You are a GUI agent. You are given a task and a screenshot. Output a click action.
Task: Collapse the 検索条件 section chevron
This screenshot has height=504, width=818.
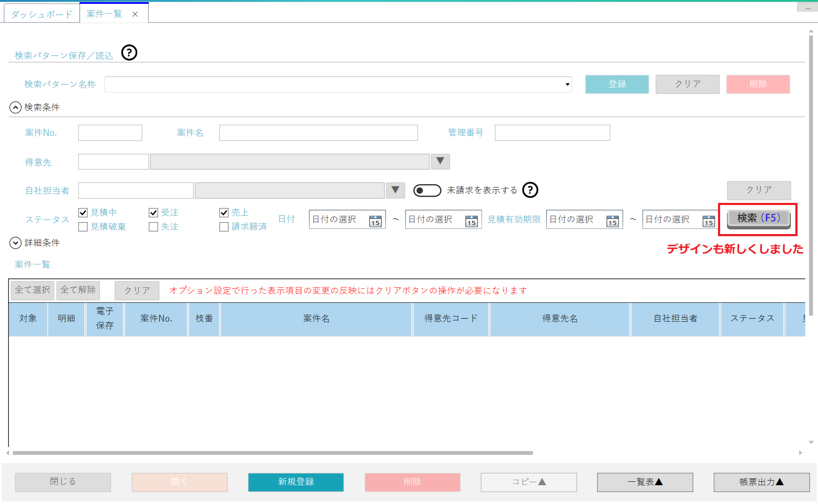click(15, 107)
